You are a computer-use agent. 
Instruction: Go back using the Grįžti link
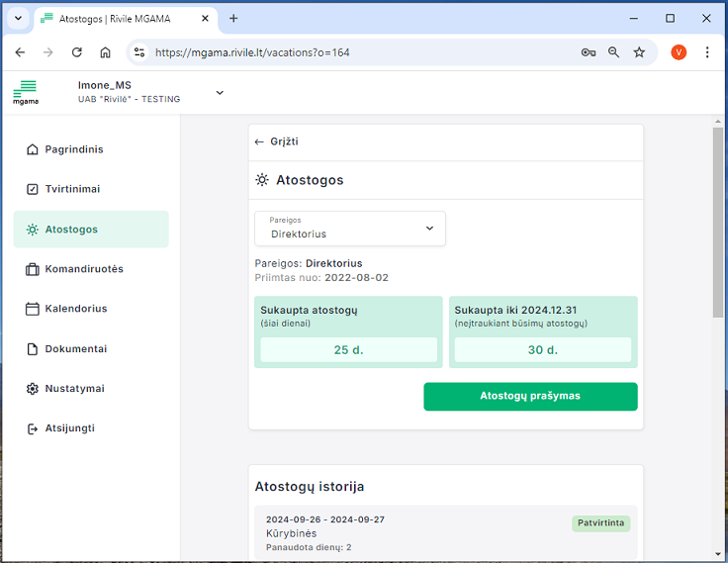click(277, 141)
